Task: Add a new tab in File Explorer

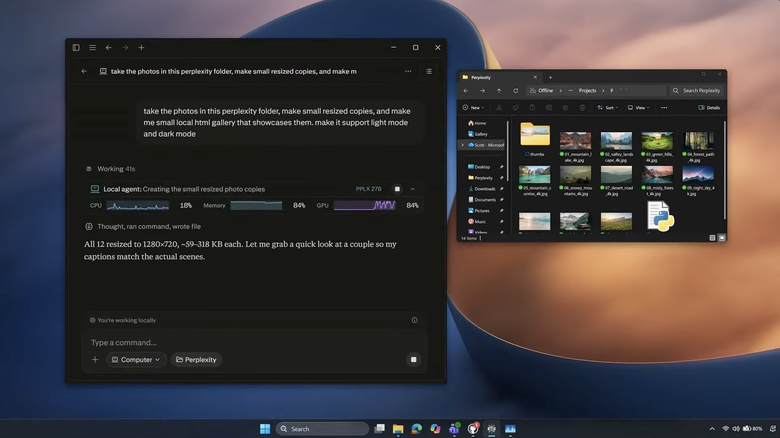Action: tap(550, 77)
